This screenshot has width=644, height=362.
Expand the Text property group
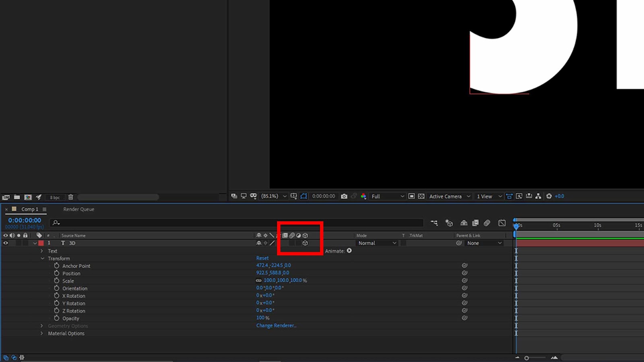(42, 251)
